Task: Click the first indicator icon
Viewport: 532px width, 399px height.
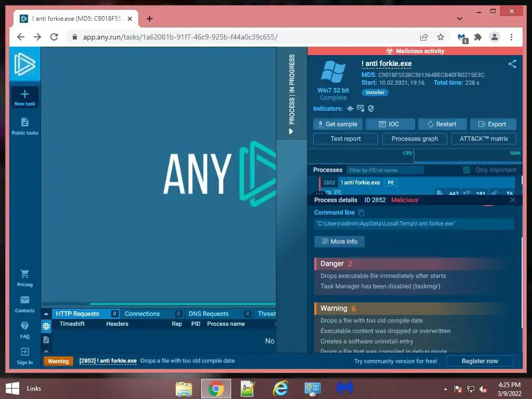Action: 350,109
